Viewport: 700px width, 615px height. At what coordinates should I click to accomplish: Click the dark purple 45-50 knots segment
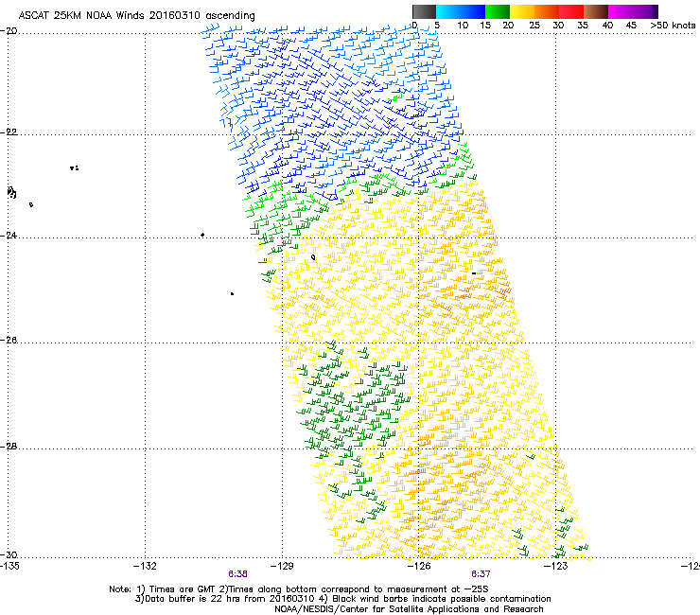pyautogui.click(x=645, y=11)
